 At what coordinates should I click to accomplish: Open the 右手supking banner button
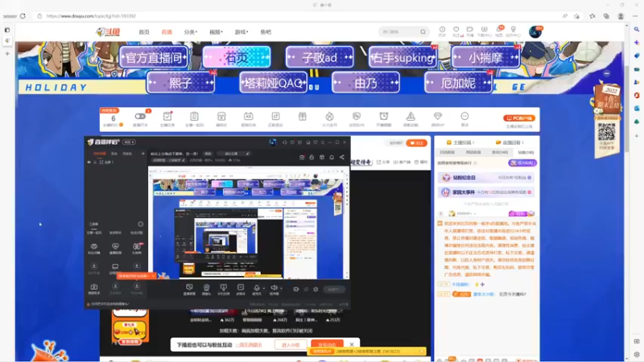pyautogui.click(x=402, y=57)
